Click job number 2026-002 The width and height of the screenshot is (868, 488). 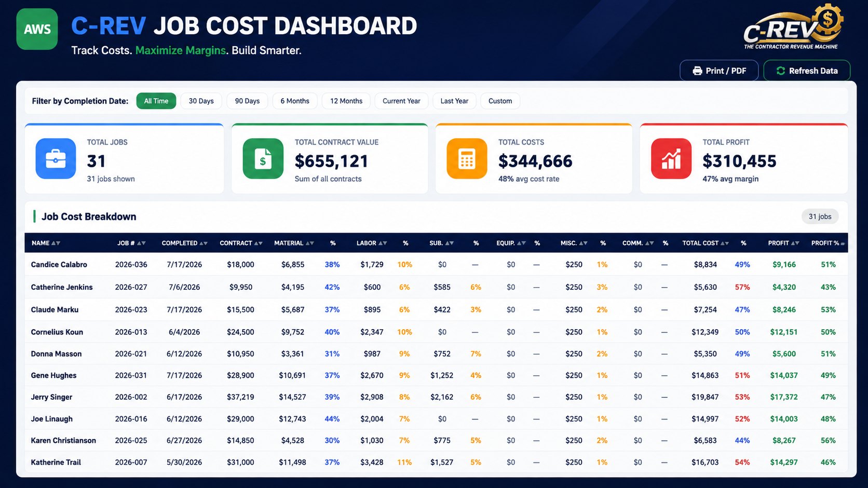(x=131, y=397)
